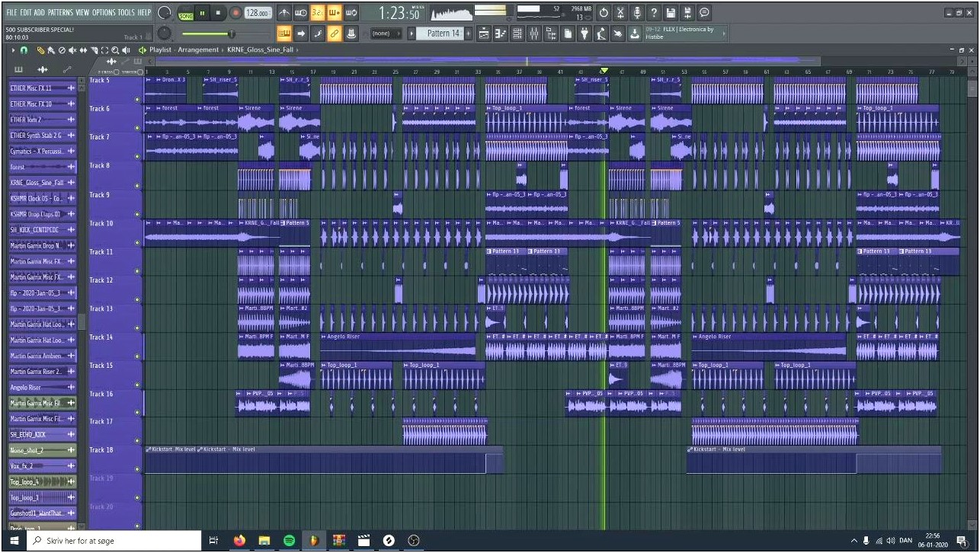Add new pattern with plus after Pattern 14
Screen dimensions: 980x553
click(467, 34)
